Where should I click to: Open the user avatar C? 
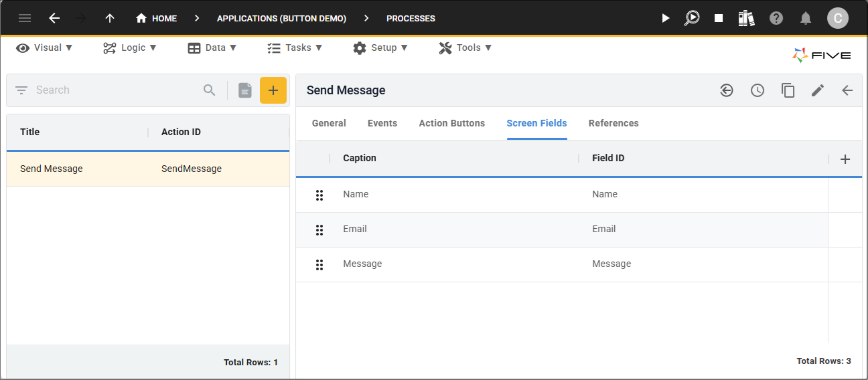838,18
